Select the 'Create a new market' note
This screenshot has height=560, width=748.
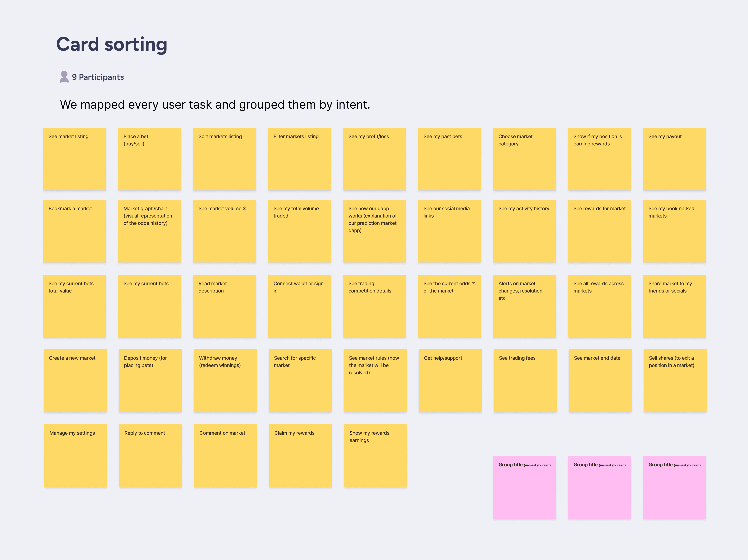[x=75, y=380]
